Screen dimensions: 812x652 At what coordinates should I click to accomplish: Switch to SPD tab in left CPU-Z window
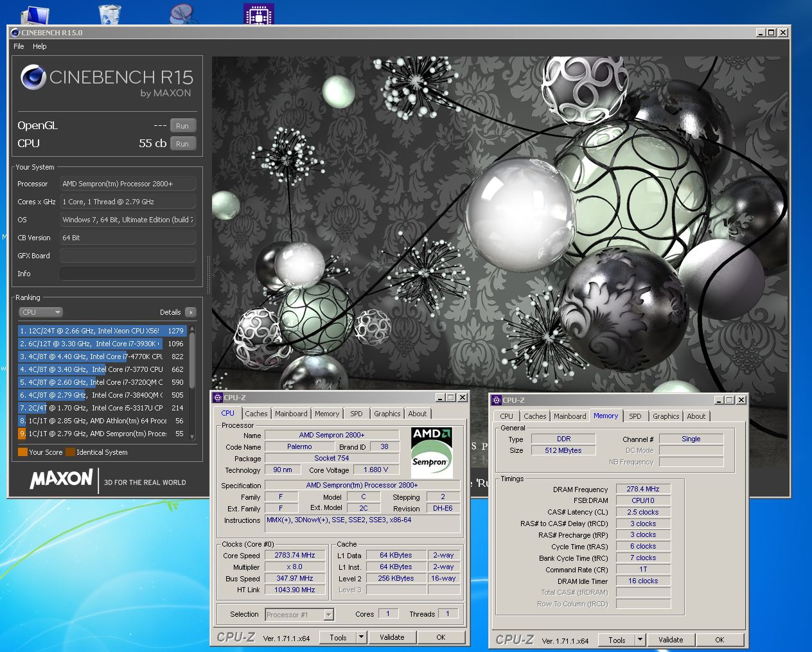tap(357, 414)
